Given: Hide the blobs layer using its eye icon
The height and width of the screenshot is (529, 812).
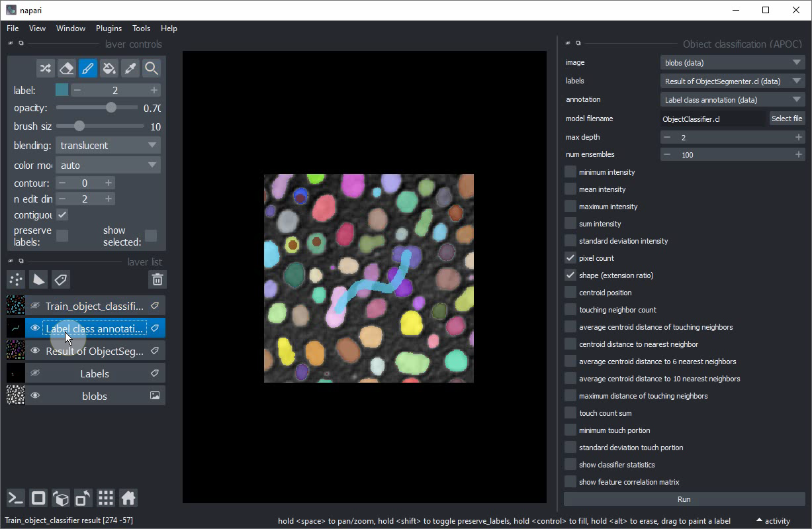Looking at the screenshot, I should tap(36, 396).
